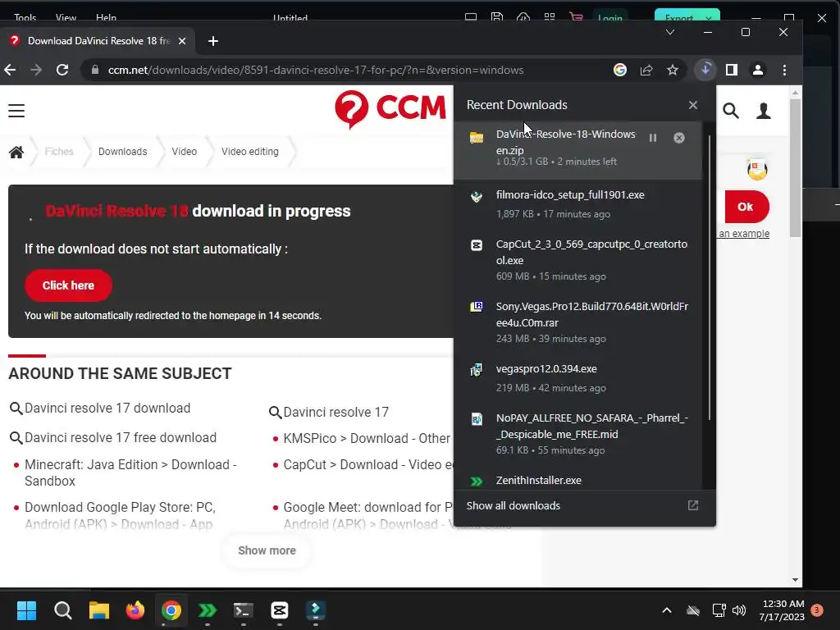The width and height of the screenshot is (840, 630).
Task: Go forward in browser history
Action: (x=36, y=70)
